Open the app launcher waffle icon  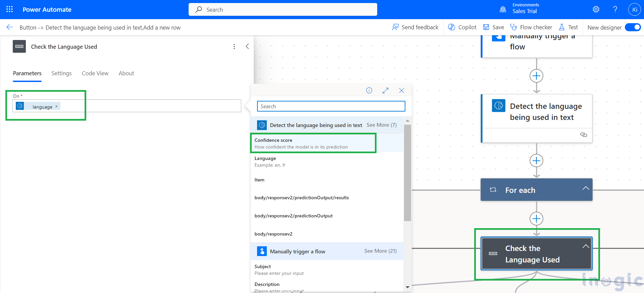pos(9,9)
